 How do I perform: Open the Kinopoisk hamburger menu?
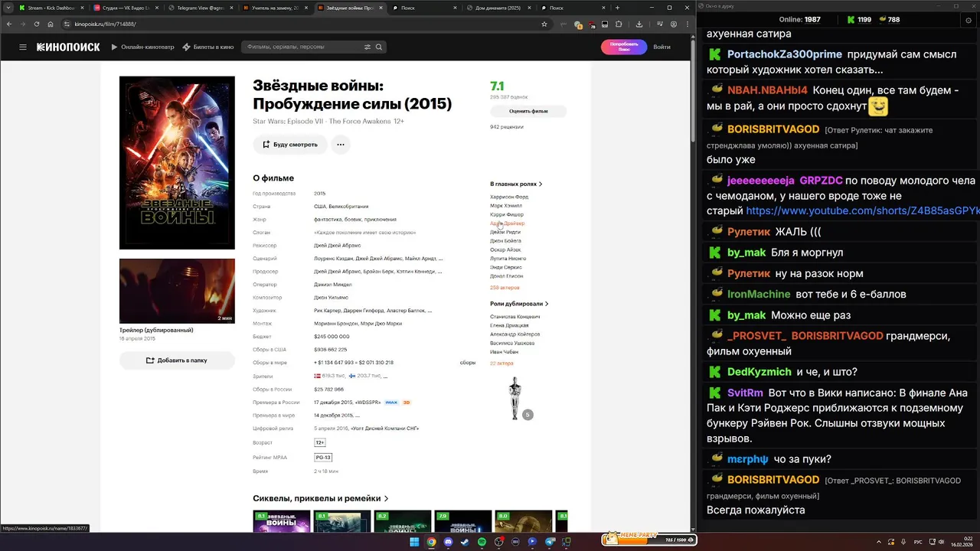(x=23, y=47)
